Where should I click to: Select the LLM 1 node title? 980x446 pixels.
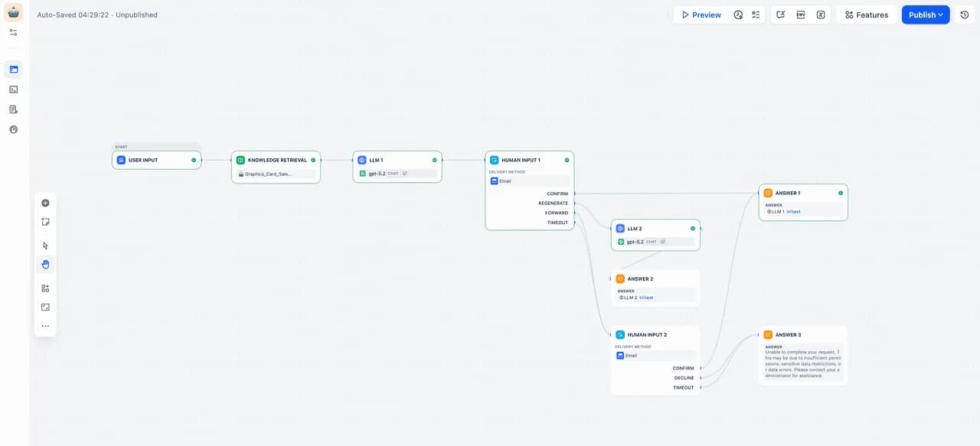(376, 160)
